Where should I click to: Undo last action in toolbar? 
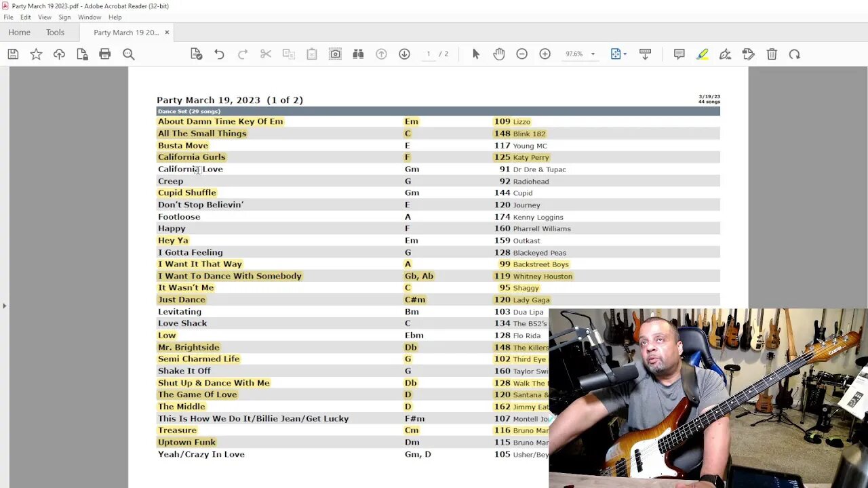pos(219,54)
